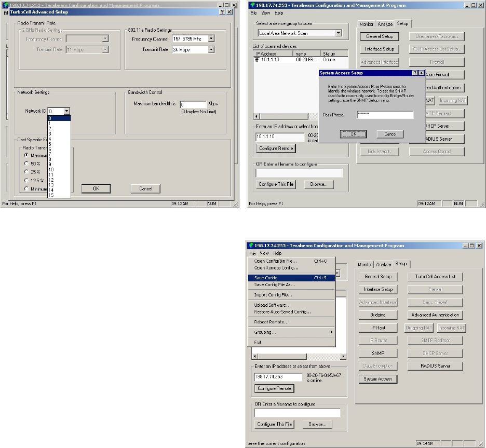Select the 50% transmit power radio button
This screenshot has height=448, width=486.
pyautogui.click(x=26, y=164)
